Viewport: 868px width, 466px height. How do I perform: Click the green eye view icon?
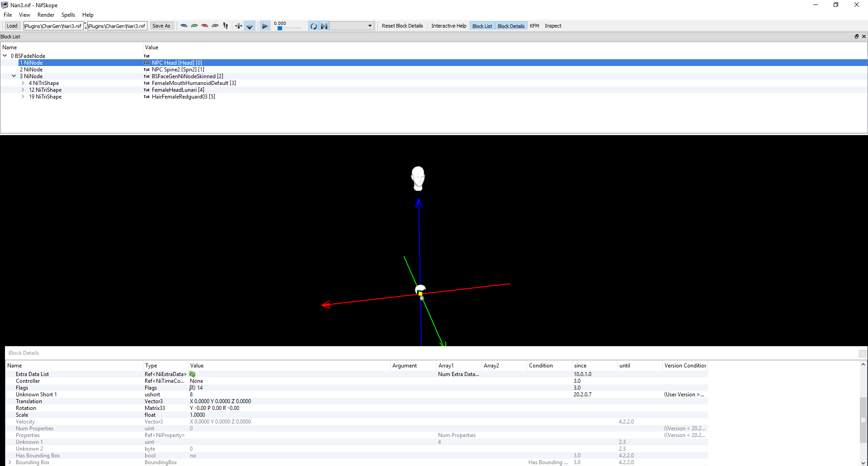(x=194, y=26)
